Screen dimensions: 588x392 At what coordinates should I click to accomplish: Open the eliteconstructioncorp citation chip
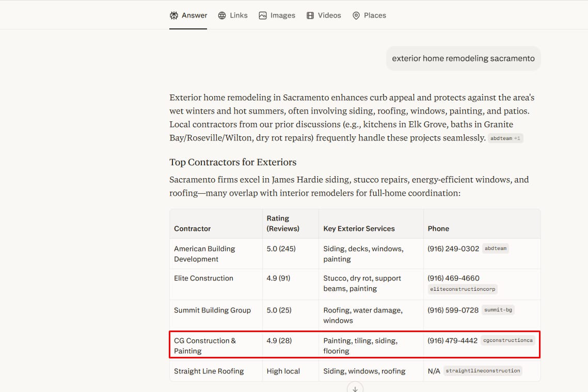point(463,289)
